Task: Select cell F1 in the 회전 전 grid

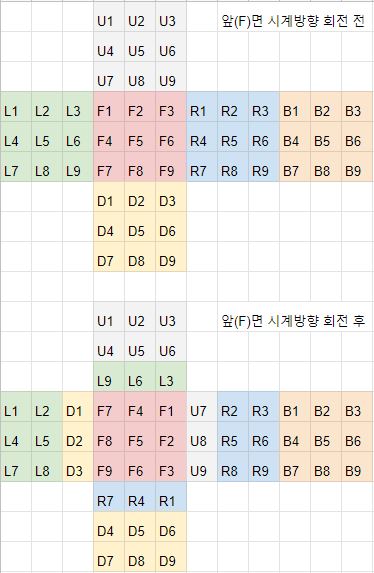Action: click(109, 107)
